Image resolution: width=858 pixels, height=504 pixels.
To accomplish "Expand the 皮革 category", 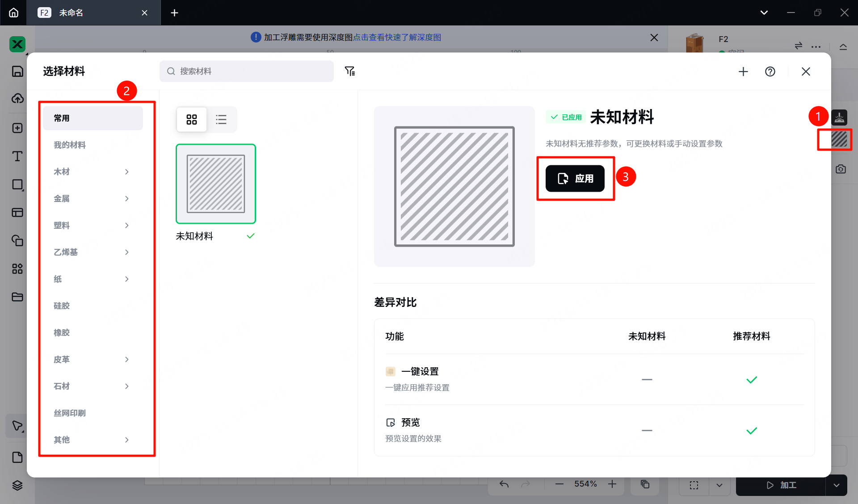I will (x=93, y=359).
